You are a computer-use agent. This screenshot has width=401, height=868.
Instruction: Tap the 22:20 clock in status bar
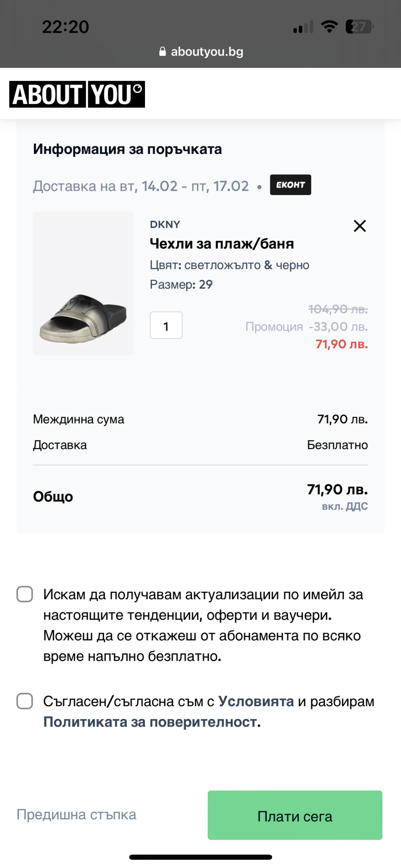pyautogui.click(x=66, y=27)
